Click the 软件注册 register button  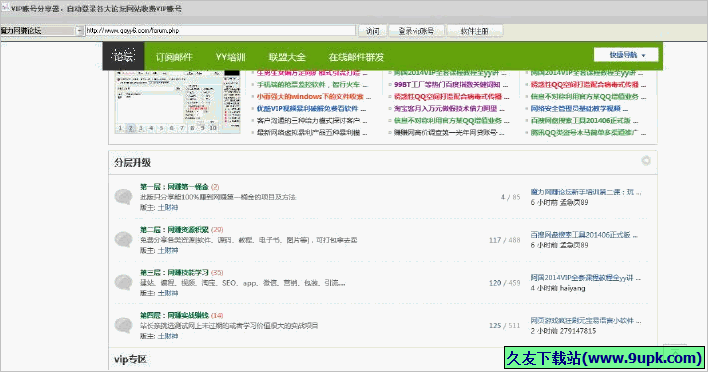(474, 31)
